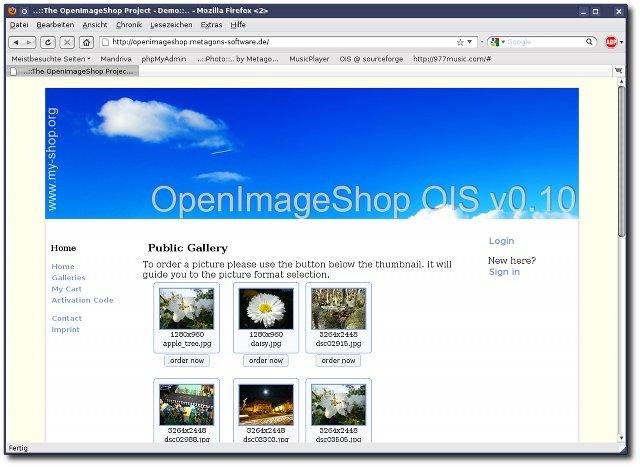Image resolution: width=640 pixels, height=467 pixels.
Task: Go back with the browser Back arrow
Action: point(16,42)
